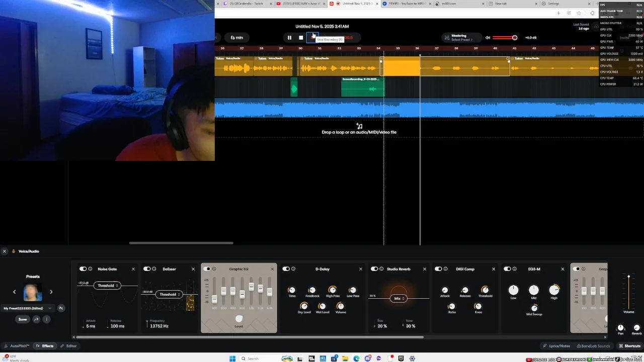Viewport: 644px width, 362px height.
Task: Toggle the DeEsser effect power switch
Action: (147, 269)
